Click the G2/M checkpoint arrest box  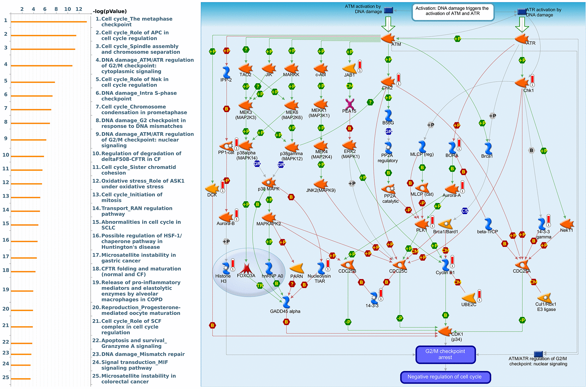tap(446, 355)
